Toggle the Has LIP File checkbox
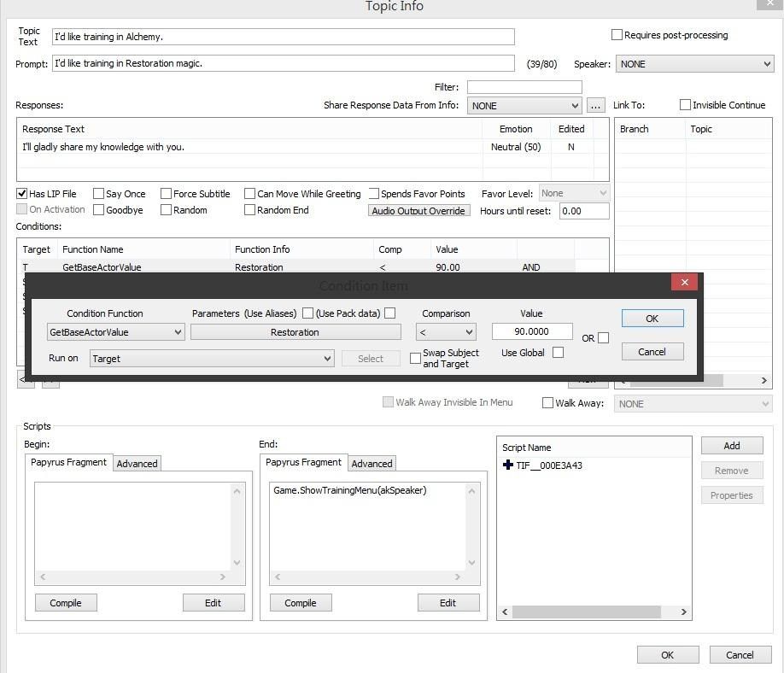The image size is (784, 673). 22,194
